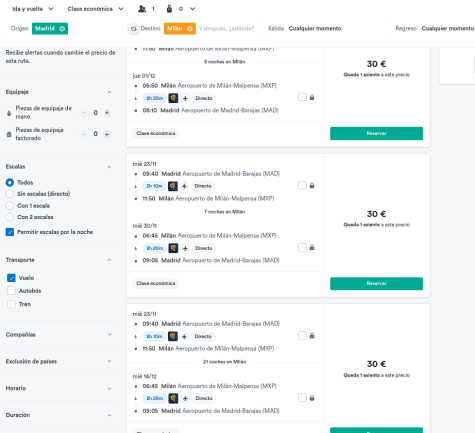This screenshot has height=433, width=475.
Task: Swap origin and destination icon
Action: pyautogui.click(x=133, y=29)
